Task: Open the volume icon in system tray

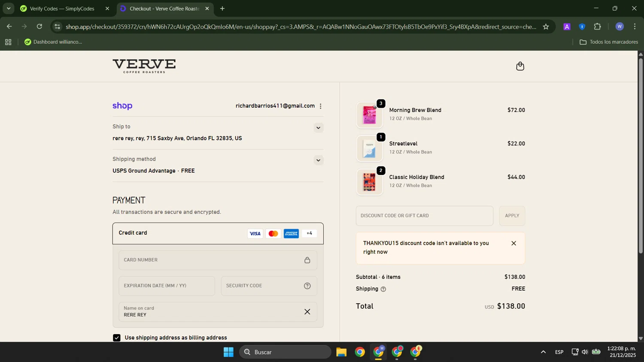Action: coord(584,352)
